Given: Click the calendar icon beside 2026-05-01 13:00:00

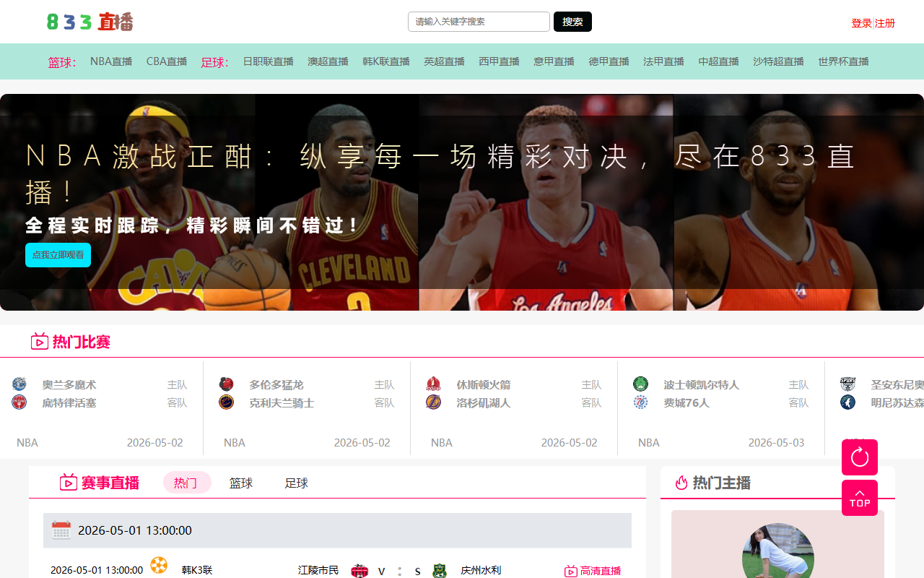Looking at the screenshot, I should point(61,530).
